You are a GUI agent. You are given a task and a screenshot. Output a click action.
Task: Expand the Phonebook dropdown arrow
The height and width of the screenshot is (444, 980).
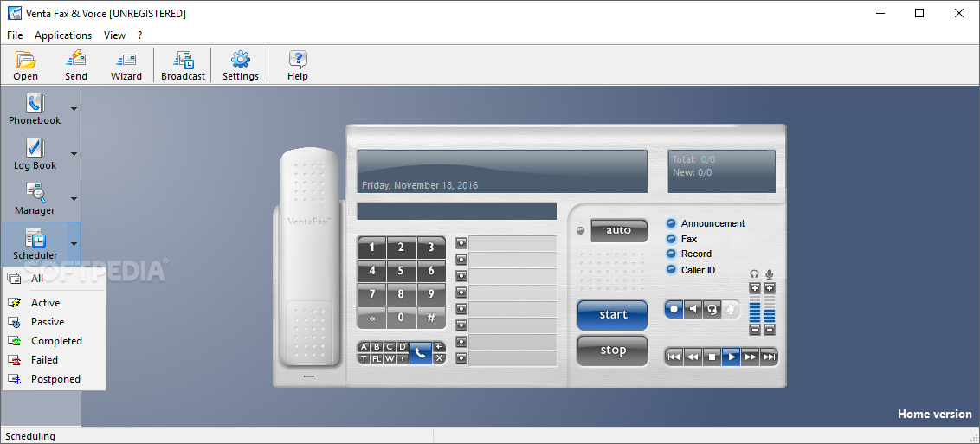click(x=74, y=109)
